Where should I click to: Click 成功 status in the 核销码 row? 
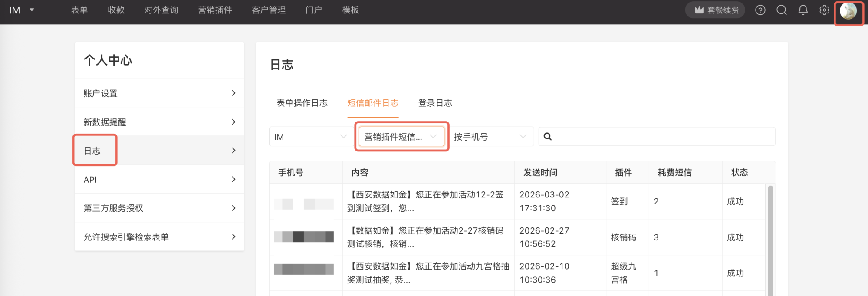coord(735,237)
